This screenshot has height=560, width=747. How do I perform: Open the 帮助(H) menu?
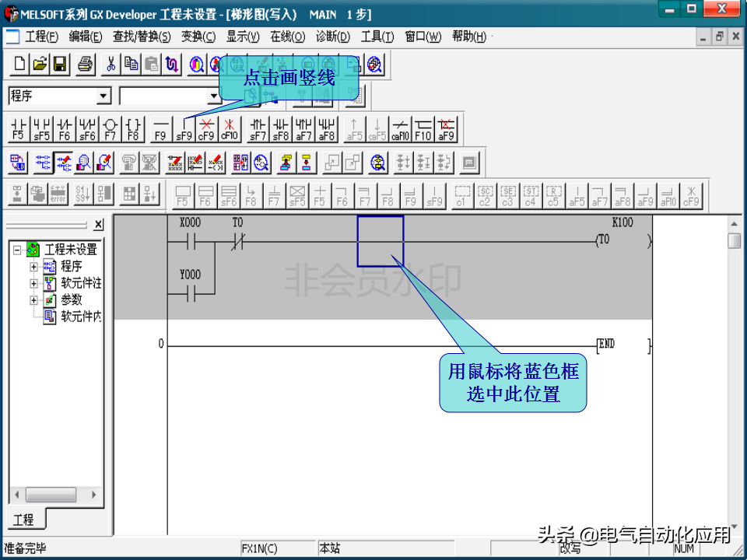pyautogui.click(x=469, y=37)
